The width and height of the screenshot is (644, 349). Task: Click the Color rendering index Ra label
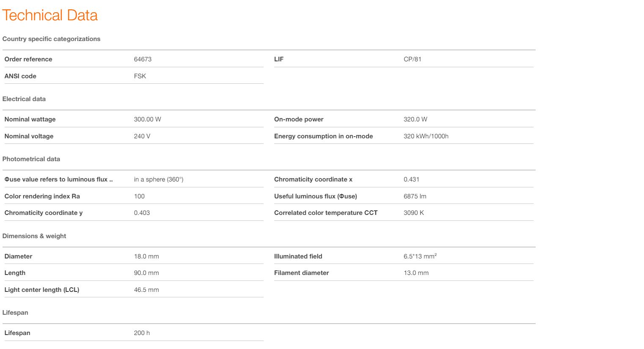point(42,196)
